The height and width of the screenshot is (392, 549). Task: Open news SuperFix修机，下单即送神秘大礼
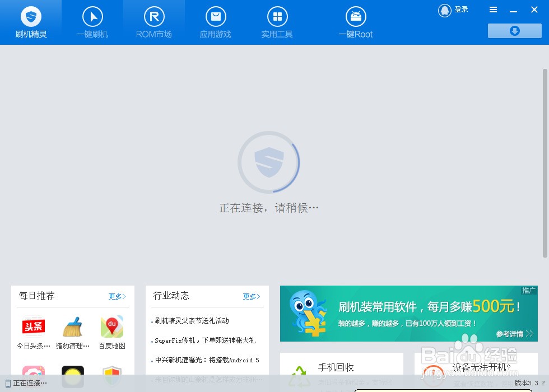(205, 340)
